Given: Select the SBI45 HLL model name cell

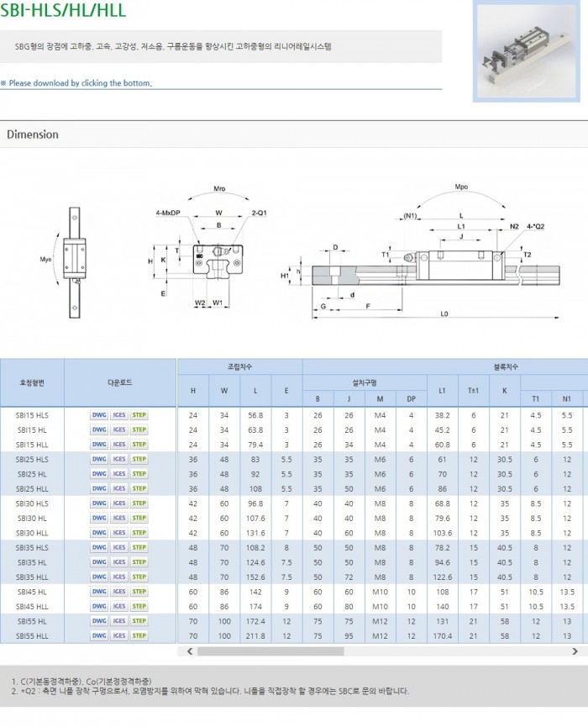Looking at the screenshot, I should click(32, 607).
